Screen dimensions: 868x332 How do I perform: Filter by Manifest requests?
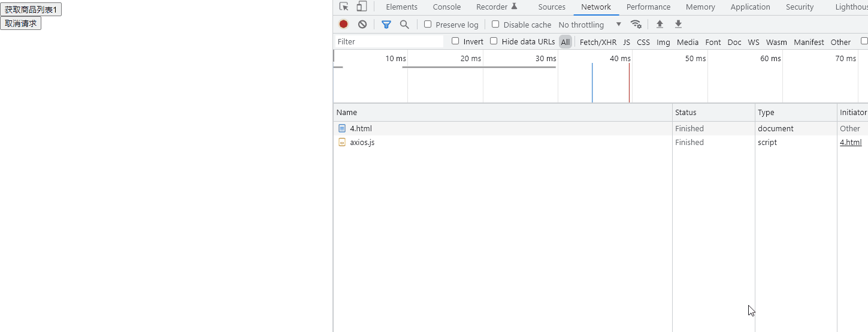coord(809,42)
